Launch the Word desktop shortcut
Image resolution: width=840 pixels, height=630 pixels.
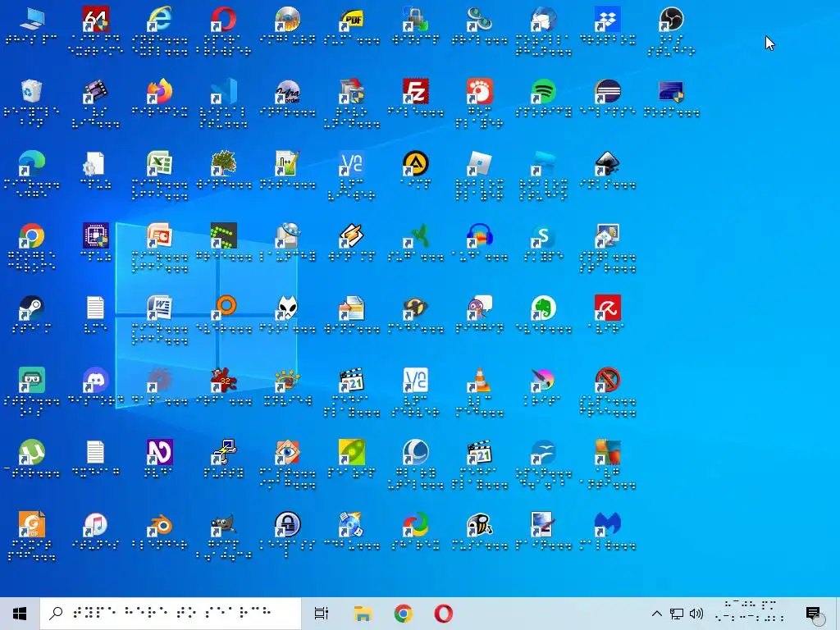160,308
